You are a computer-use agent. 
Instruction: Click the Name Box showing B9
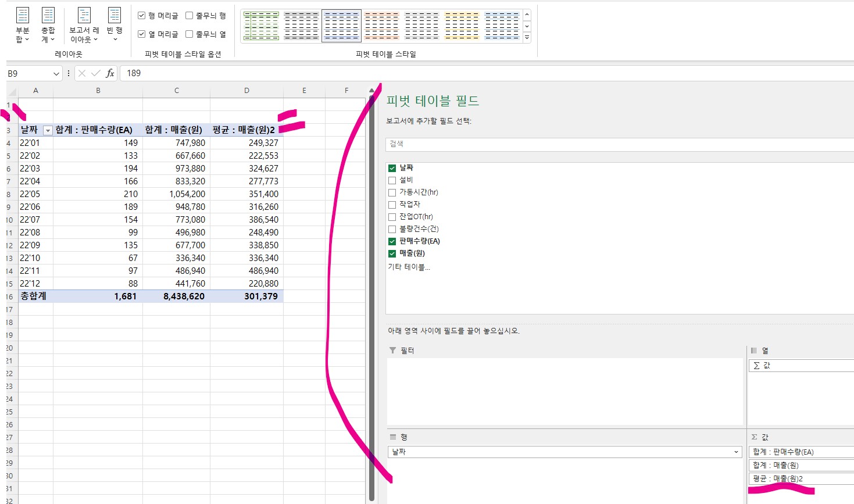pos(29,74)
